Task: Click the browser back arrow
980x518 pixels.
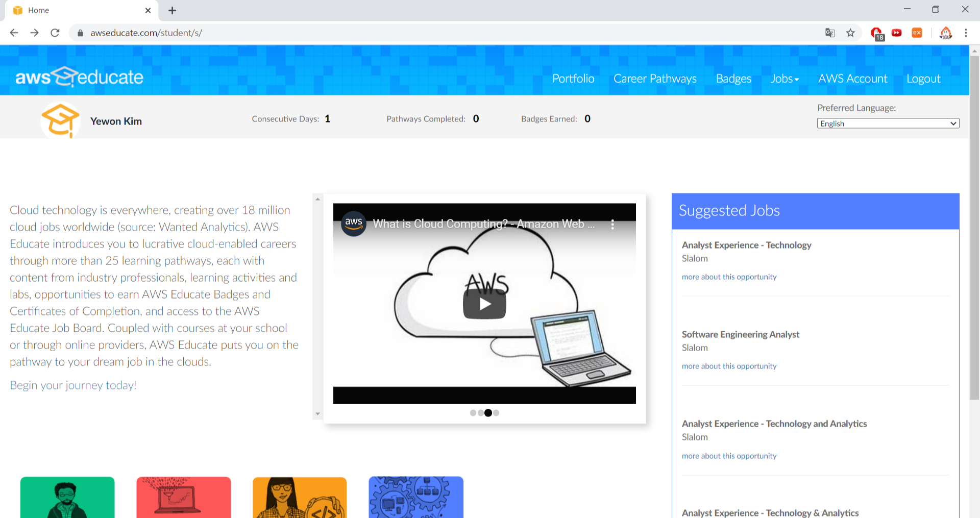Action: [x=14, y=33]
